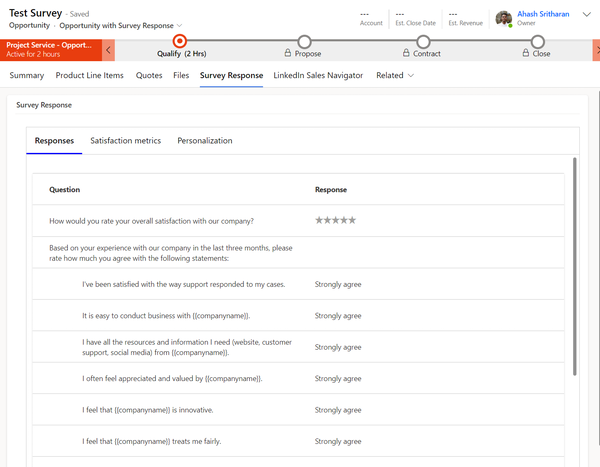600x467 pixels.
Task: Click the overall satisfaction question row
Action: click(298, 221)
